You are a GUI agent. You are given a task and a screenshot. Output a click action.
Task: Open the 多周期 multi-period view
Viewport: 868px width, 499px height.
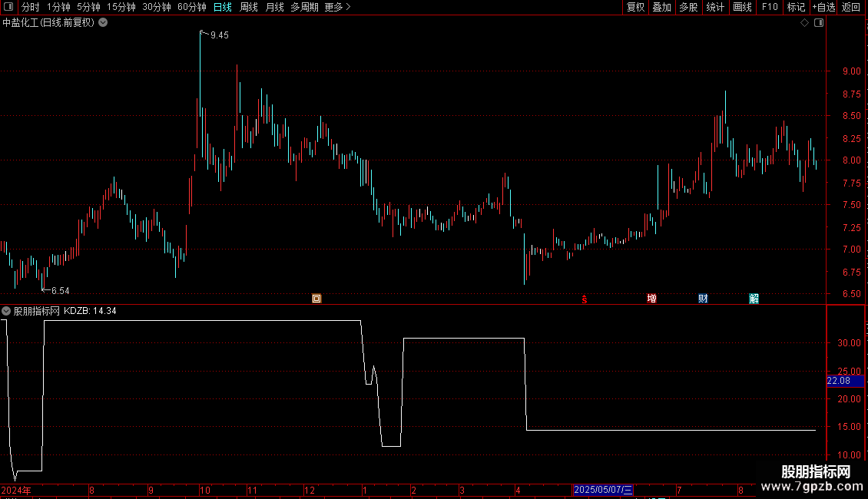coord(304,7)
